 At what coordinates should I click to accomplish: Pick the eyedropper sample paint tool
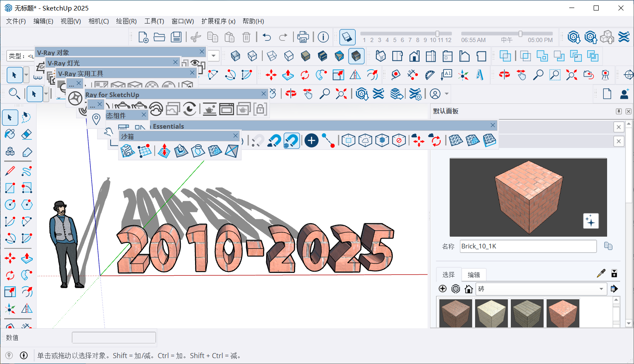coord(601,274)
